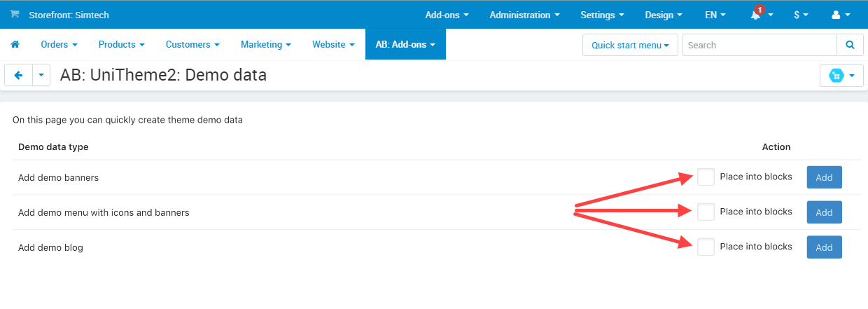The width and height of the screenshot is (868, 309).
Task: Click into the Search input field
Action: pos(759,45)
